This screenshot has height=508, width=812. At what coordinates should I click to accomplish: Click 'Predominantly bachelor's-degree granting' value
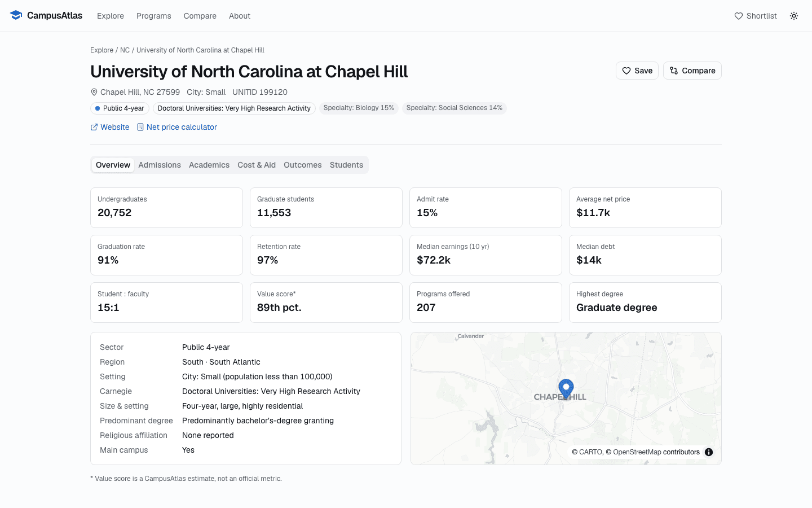point(258,421)
